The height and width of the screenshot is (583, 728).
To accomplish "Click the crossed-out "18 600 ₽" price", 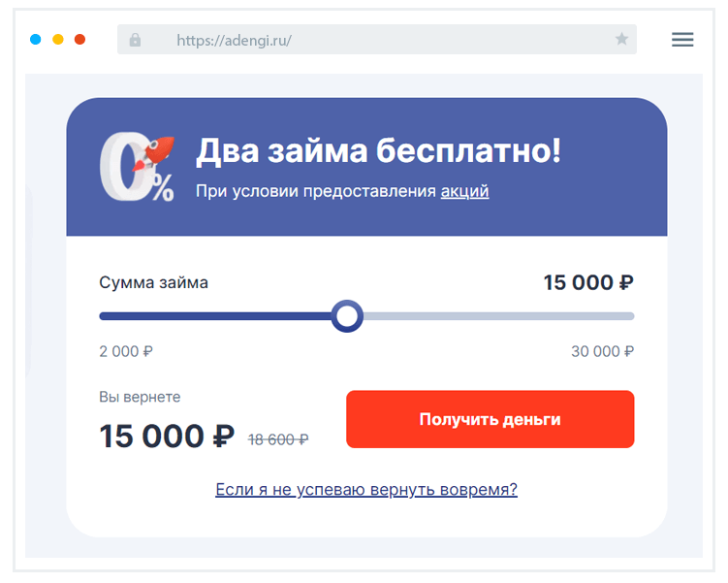I will tap(278, 439).
